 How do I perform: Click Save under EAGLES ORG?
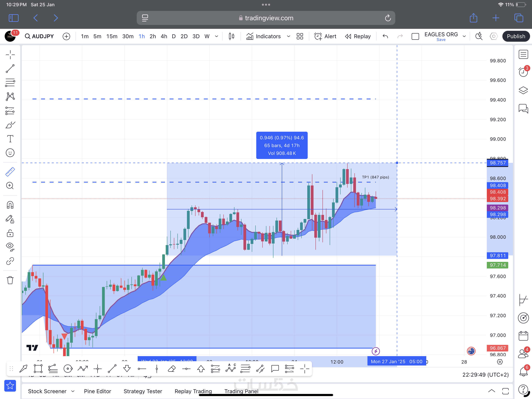coord(441,40)
